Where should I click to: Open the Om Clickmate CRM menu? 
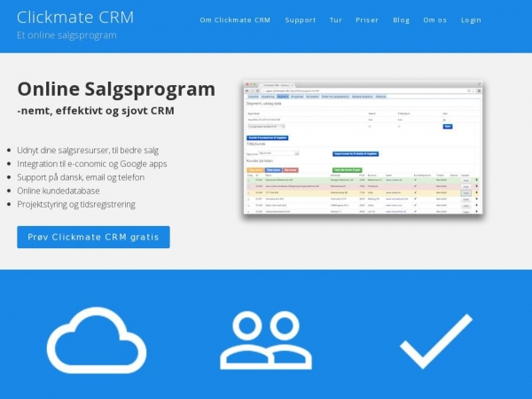click(235, 20)
